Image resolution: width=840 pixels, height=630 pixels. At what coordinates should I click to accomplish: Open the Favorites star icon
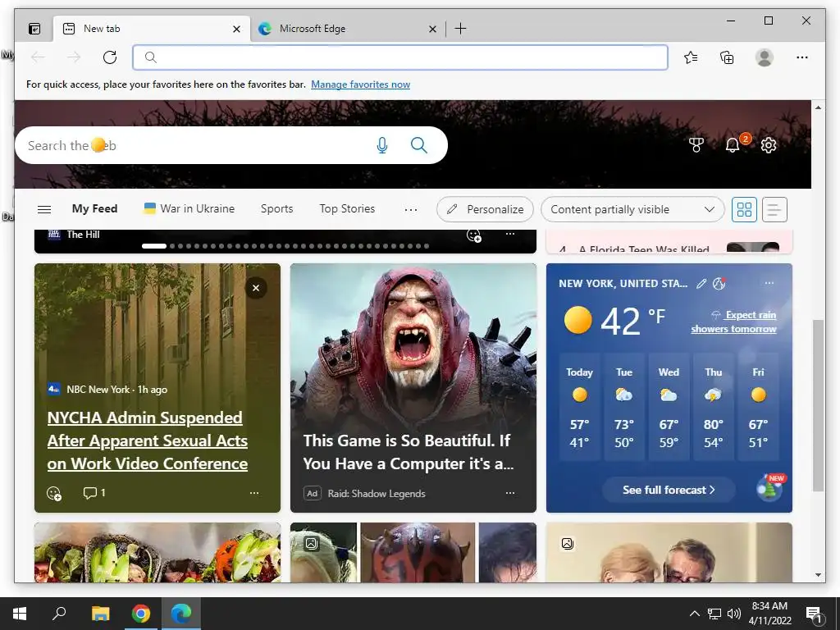(x=691, y=57)
